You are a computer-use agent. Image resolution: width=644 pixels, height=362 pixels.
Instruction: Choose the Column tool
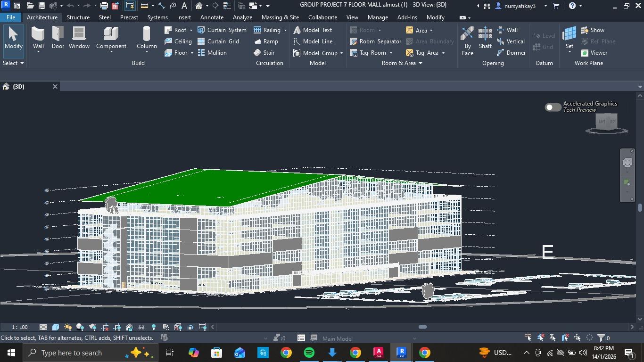(x=147, y=38)
